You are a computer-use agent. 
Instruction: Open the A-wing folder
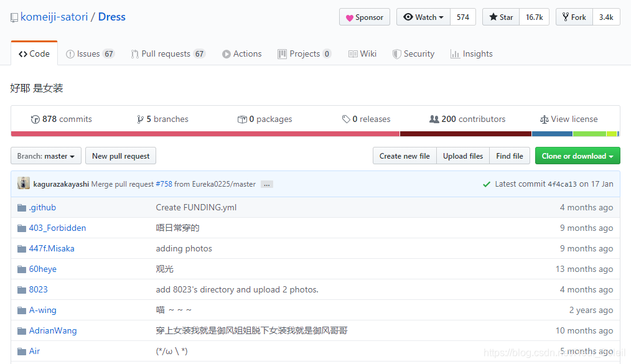(x=43, y=310)
